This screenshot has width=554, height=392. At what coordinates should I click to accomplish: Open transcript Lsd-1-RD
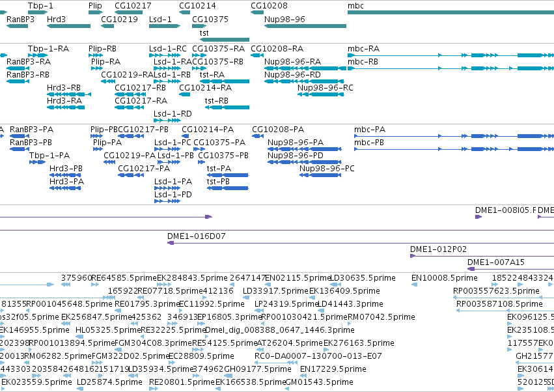(x=173, y=114)
